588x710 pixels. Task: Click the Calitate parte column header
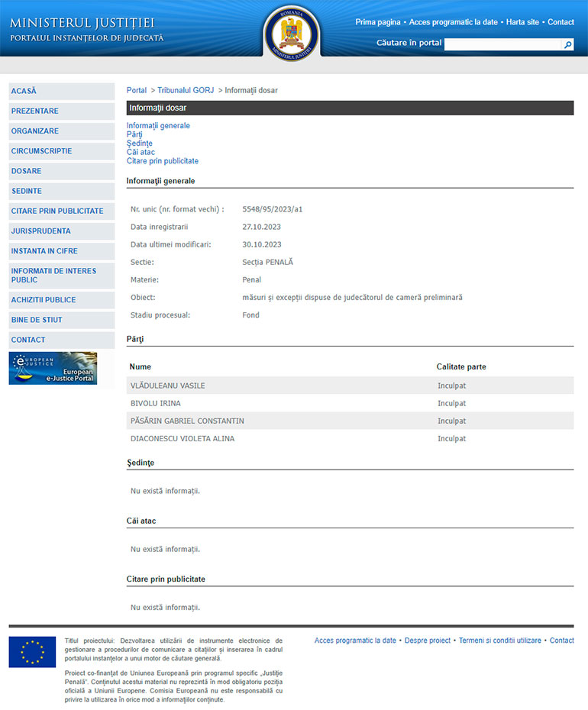pos(461,366)
